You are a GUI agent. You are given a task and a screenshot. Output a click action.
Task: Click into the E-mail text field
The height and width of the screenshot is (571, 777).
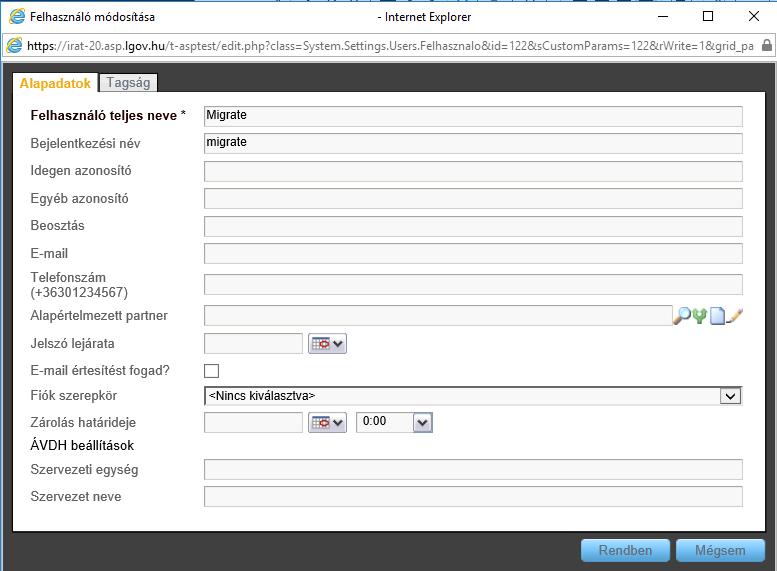pyautogui.click(x=473, y=253)
